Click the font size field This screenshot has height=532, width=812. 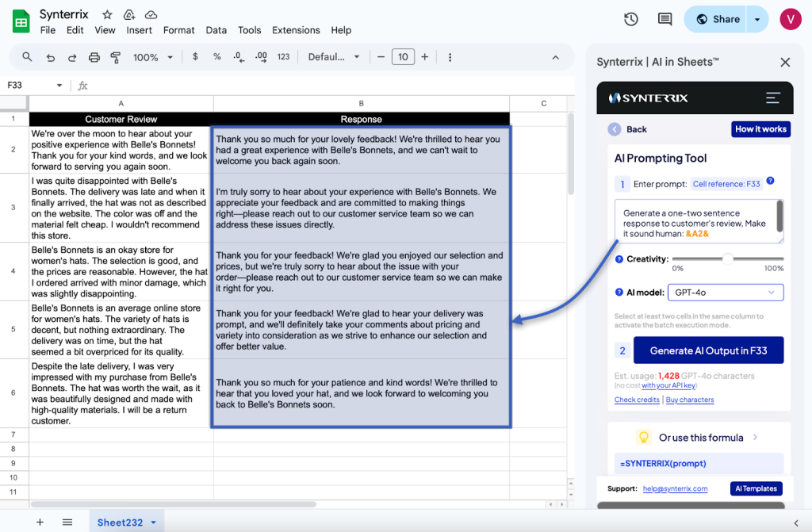pos(403,57)
